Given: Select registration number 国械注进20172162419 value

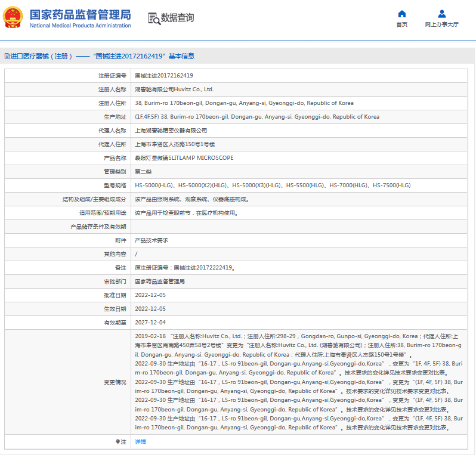Looking at the screenshot, I should [x=164, y=76].
